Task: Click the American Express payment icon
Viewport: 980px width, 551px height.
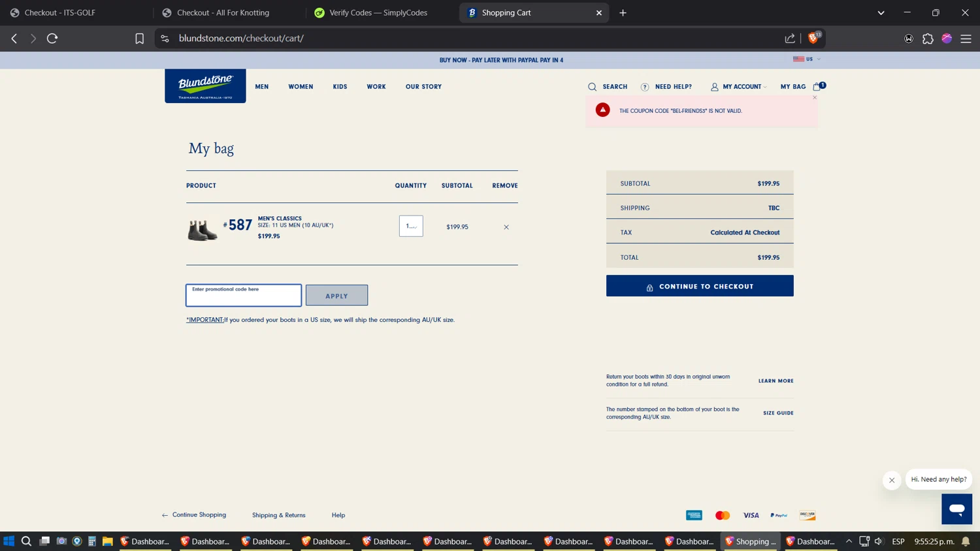Action: click(x=694, y=515)
